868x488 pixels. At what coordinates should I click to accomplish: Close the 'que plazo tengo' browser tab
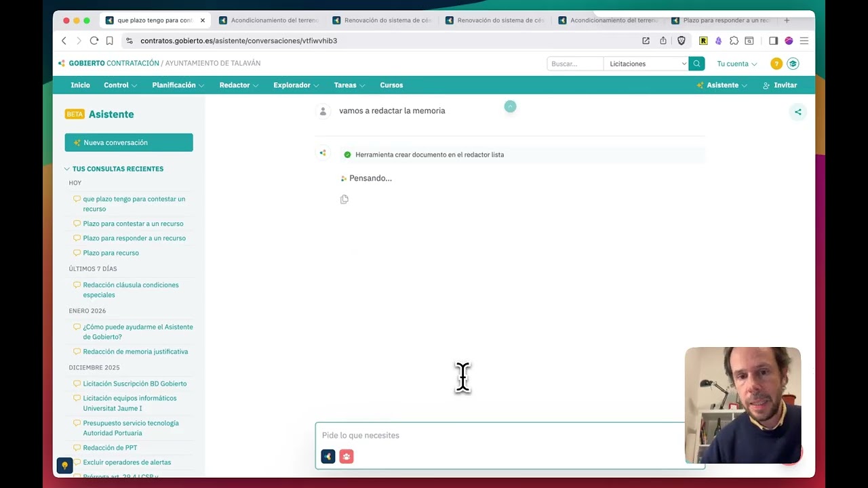pos(202,20)
